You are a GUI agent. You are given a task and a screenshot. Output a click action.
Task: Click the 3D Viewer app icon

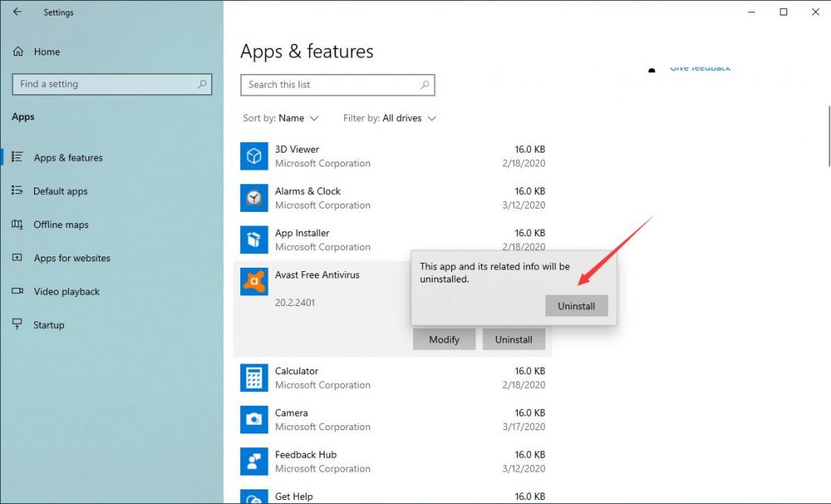254,156
